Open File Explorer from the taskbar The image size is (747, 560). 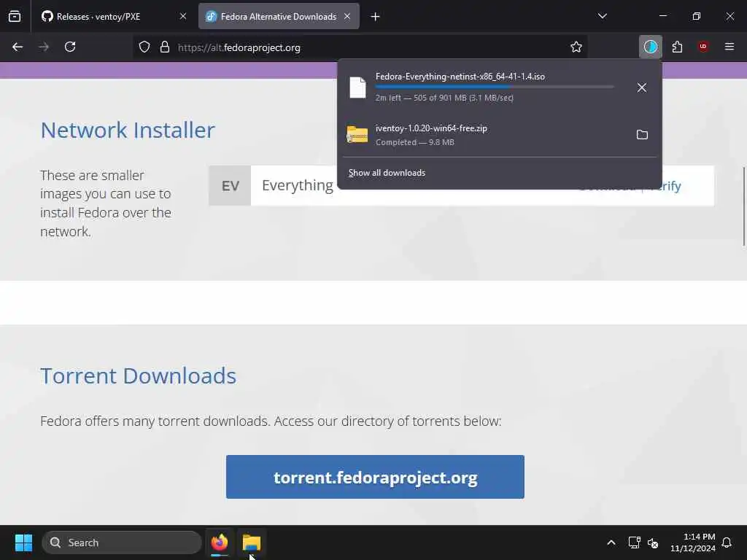tap(252, 542)
